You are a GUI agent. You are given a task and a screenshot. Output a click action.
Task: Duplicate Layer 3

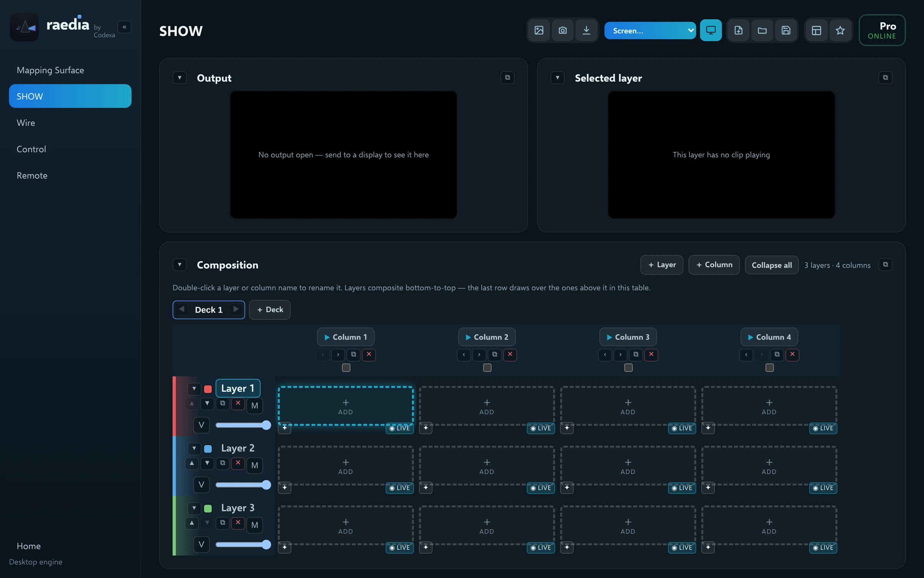223,523
